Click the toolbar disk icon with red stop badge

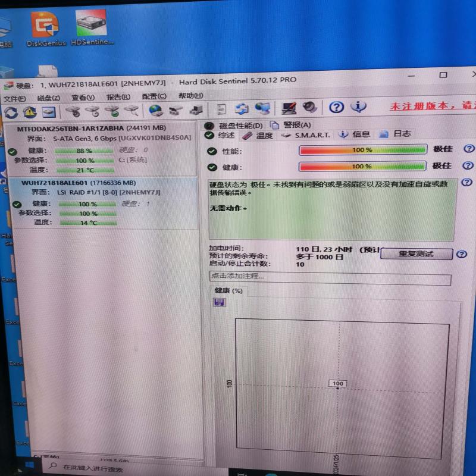[73, 111]
